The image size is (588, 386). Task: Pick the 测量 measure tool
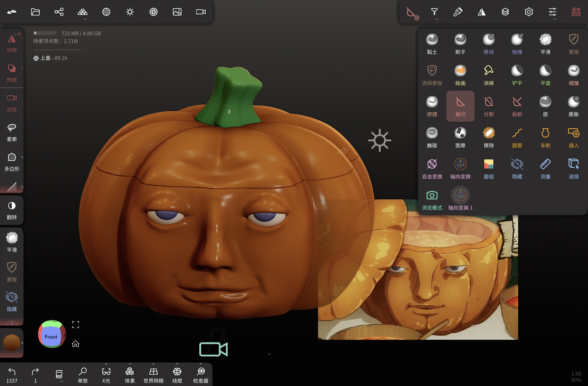tap(545, 169)
